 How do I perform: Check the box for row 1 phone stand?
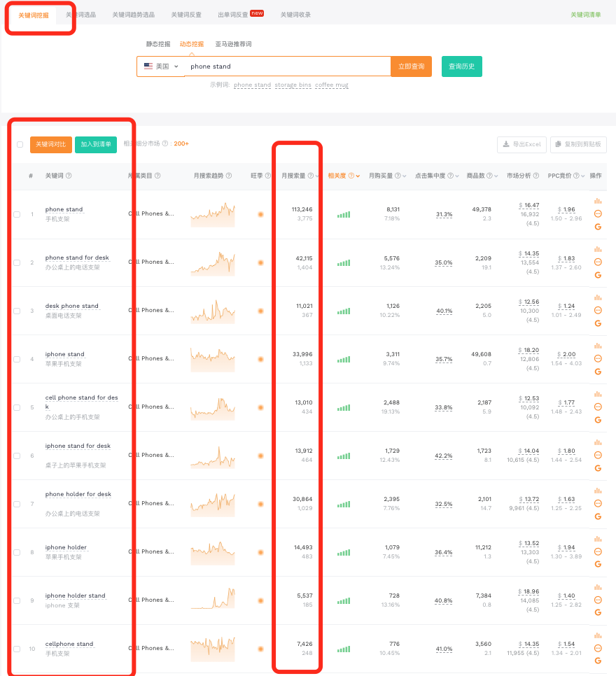click(17, 214)
